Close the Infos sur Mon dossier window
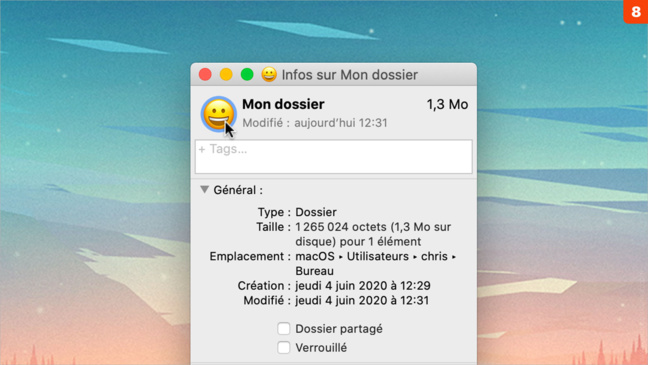Image resolution: width=648 pixels, height=365 pixels. click(x=205, y=74)
